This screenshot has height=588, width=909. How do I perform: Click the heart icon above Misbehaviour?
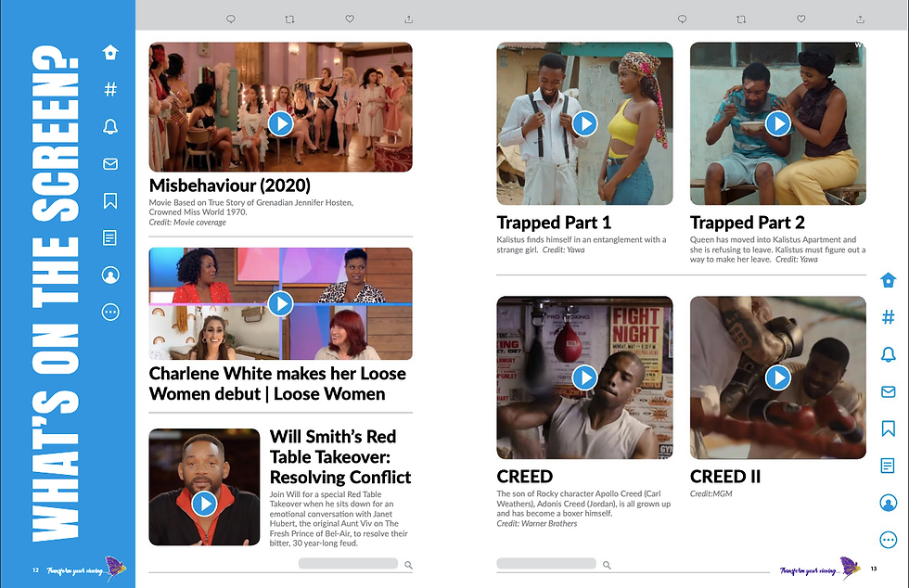[x=350, y=19]
